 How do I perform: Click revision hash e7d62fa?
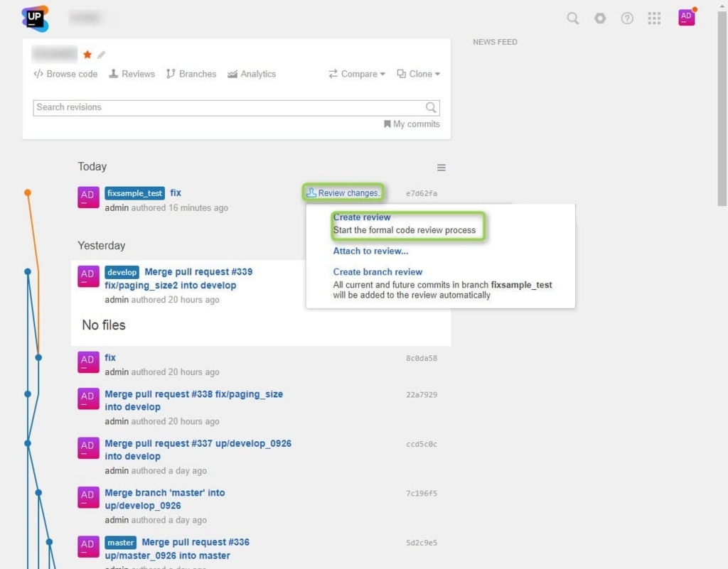pos(422,193)
